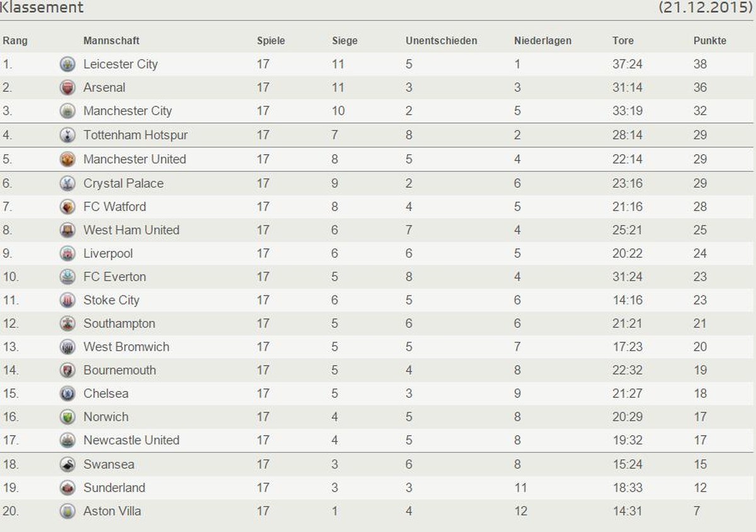
Task: Click the FC Watford crest icon
Action: (67, 207)
